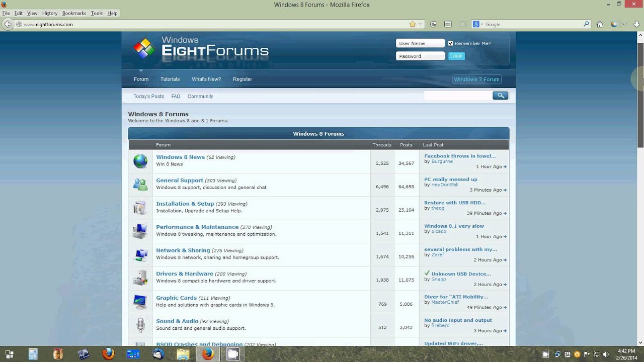The height and width of the screenshot is (362, 644).
Task: Select the What's New? navigation tab
Action: pos(206,79)
